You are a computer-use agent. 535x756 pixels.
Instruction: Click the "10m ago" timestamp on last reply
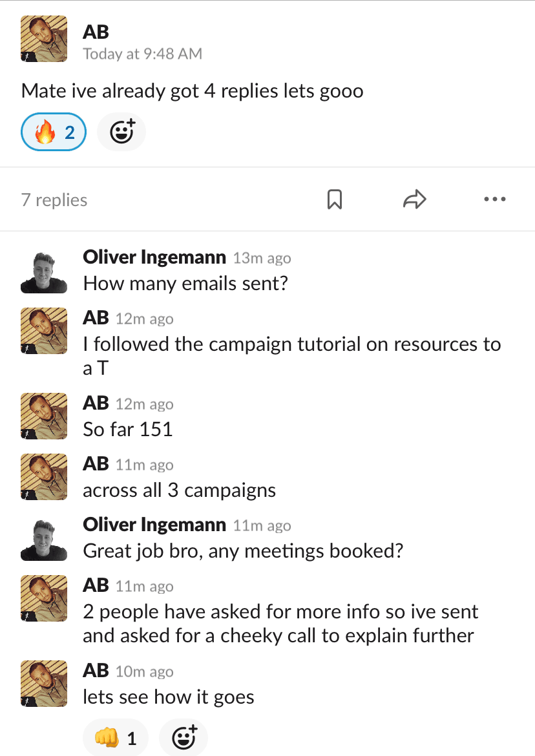click(144, 672)
